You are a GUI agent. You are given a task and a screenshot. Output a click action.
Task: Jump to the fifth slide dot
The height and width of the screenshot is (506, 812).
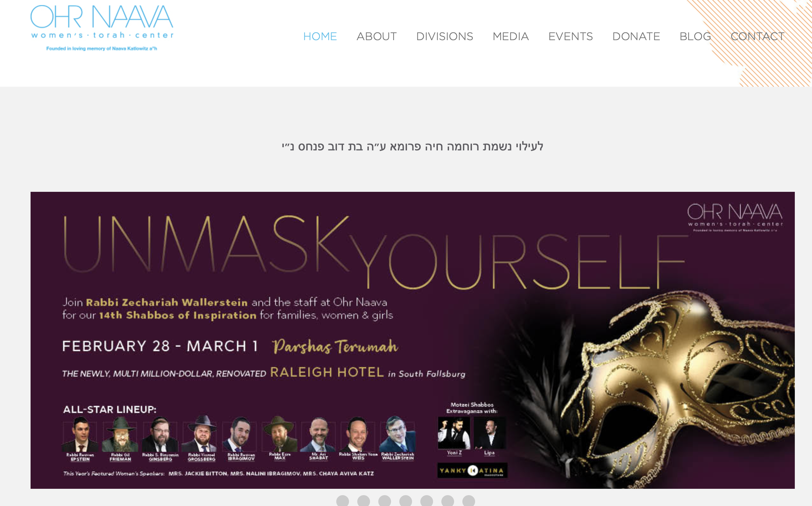click(427, 501)
